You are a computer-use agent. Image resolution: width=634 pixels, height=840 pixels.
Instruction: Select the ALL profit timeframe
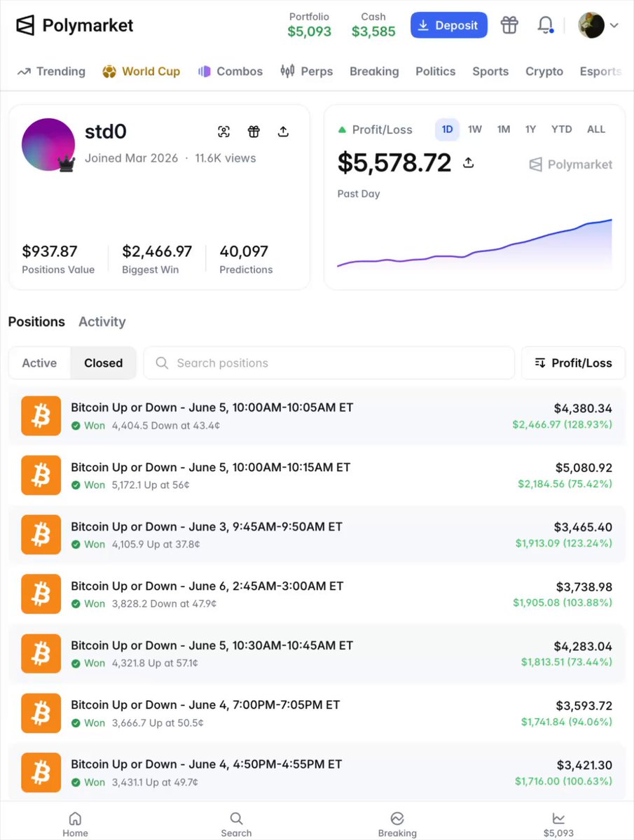pyautogui.click(x=596, y=129)
